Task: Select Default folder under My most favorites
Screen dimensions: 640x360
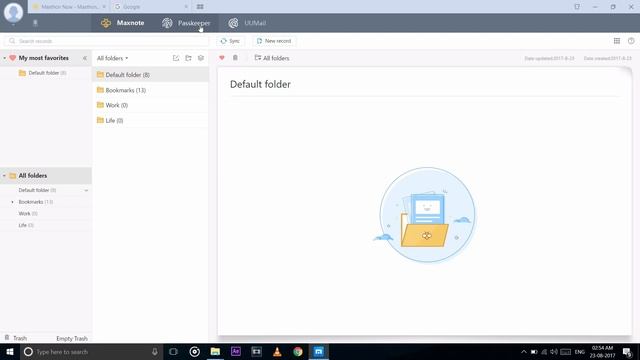Action: (42, 73)
